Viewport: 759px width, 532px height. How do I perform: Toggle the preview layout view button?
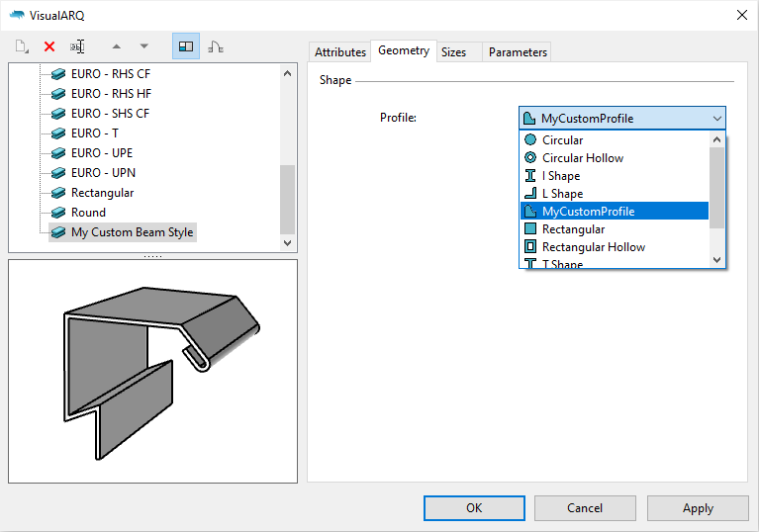(x=186, y=46)
